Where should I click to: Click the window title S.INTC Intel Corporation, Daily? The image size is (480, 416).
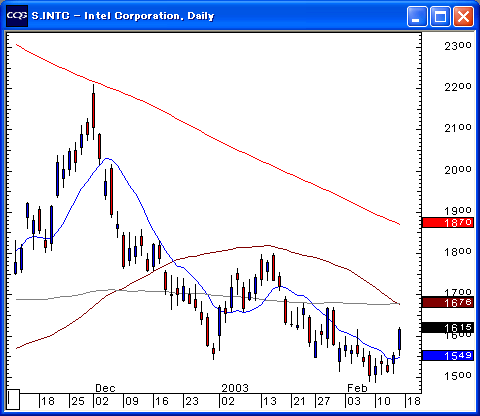coord(123,16)
